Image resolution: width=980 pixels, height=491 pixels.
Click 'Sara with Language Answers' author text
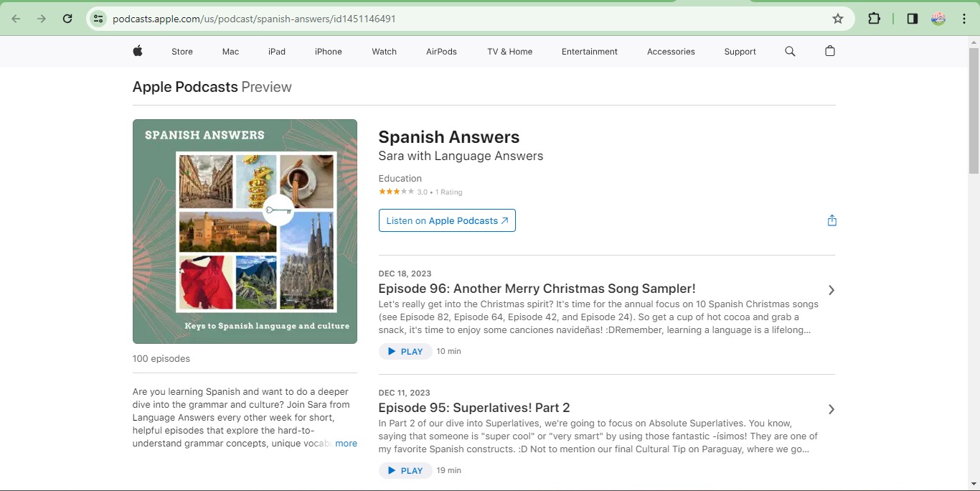[461, 156]
